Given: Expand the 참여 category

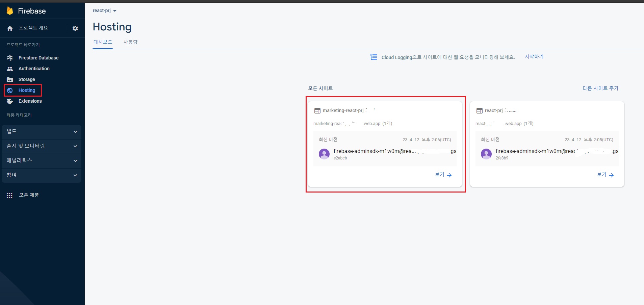Looking at the screenshot, I should (42, 175).
